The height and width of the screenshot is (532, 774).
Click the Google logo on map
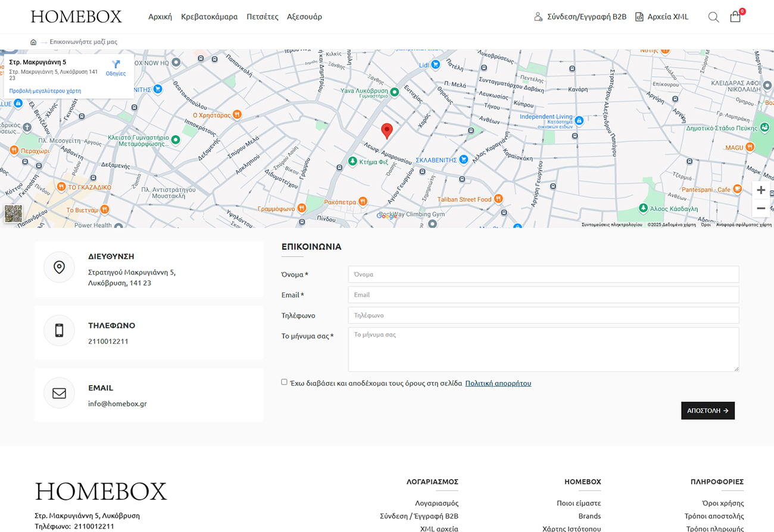[x=387, y=216]
